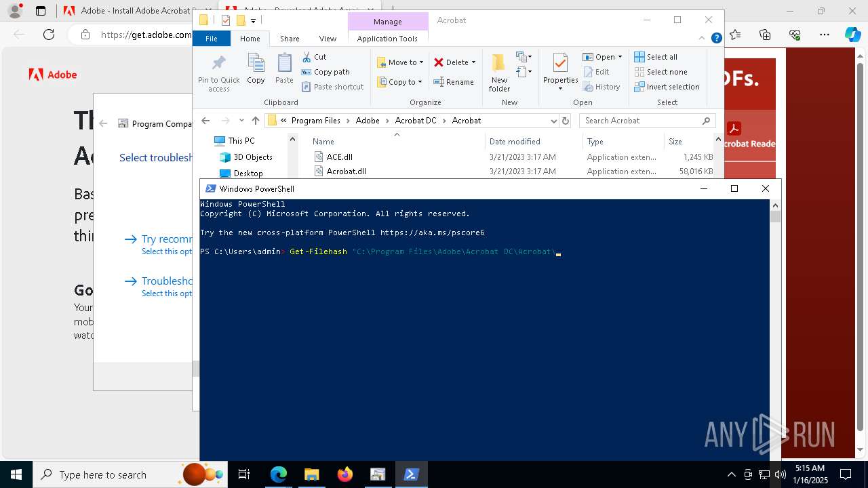Click Edit in the Open group

coord(595,72)
